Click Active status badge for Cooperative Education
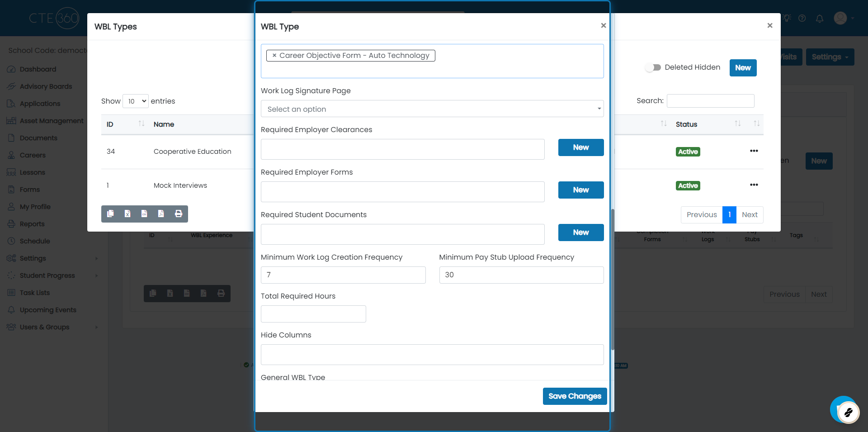 688,152
